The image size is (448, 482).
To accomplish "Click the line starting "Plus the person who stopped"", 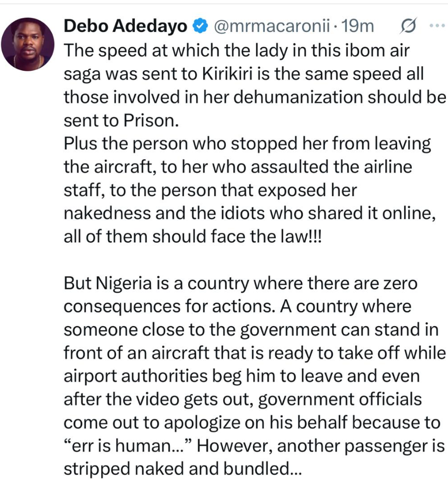I will click(x=248, y=145).
